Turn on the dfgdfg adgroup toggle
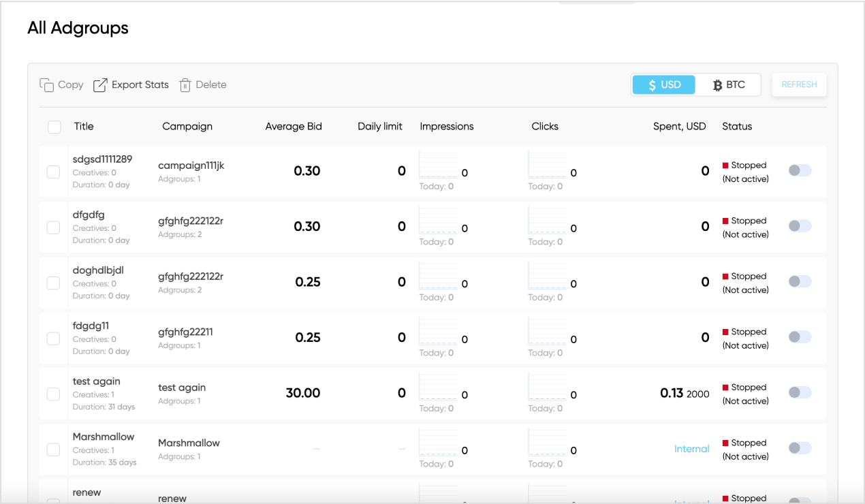 click(x=800, y=226)
